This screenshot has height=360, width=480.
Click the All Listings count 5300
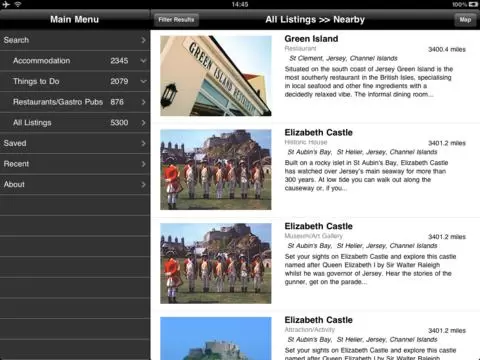point(119,123)
